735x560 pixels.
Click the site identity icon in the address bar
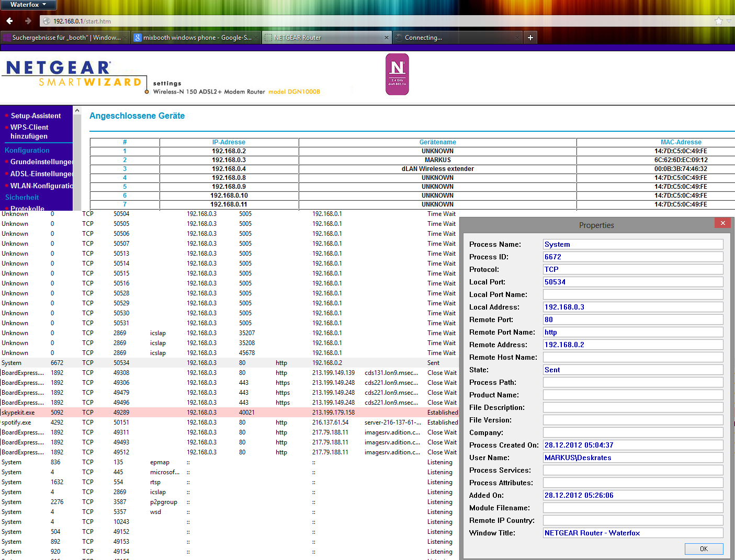(47, 21)
